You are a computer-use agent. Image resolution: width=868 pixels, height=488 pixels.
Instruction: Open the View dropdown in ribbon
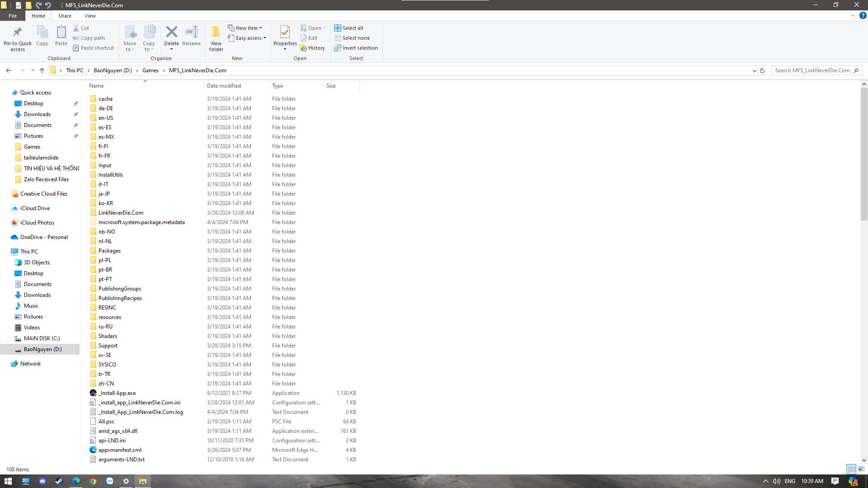(90, 16)
